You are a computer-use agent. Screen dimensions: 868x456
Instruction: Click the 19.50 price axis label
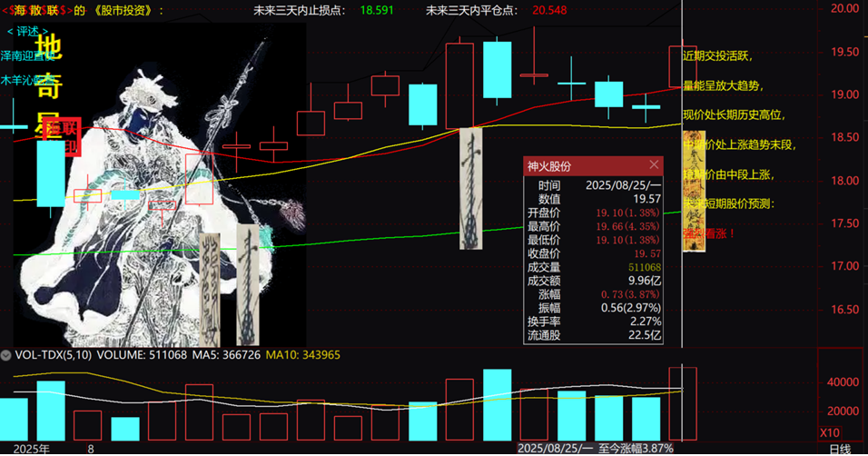[844, 52]
